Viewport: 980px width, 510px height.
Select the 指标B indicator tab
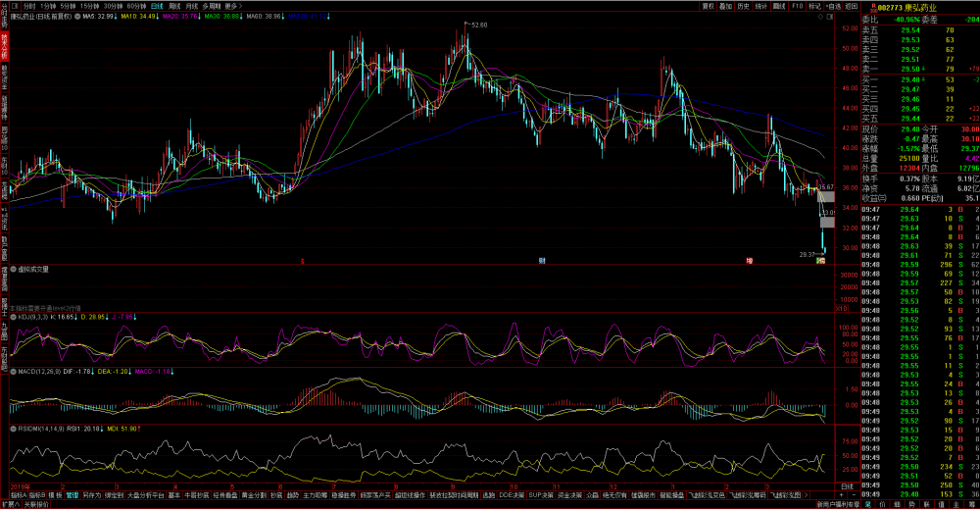pos(37,495)
